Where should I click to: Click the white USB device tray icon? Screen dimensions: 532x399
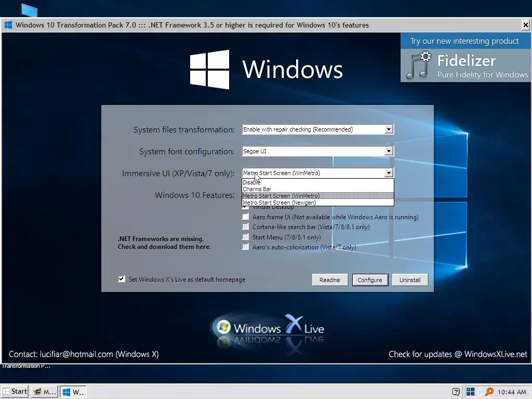pos(480,392)
